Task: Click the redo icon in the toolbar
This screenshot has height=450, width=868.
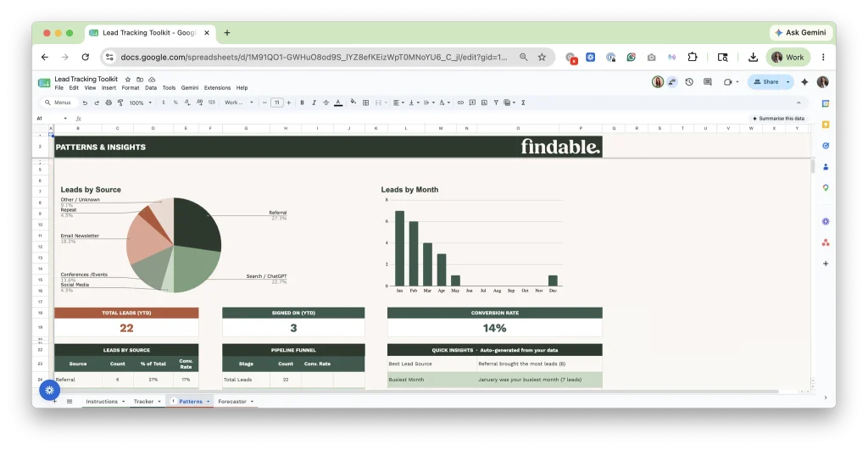Action: (x=97, y=103)
